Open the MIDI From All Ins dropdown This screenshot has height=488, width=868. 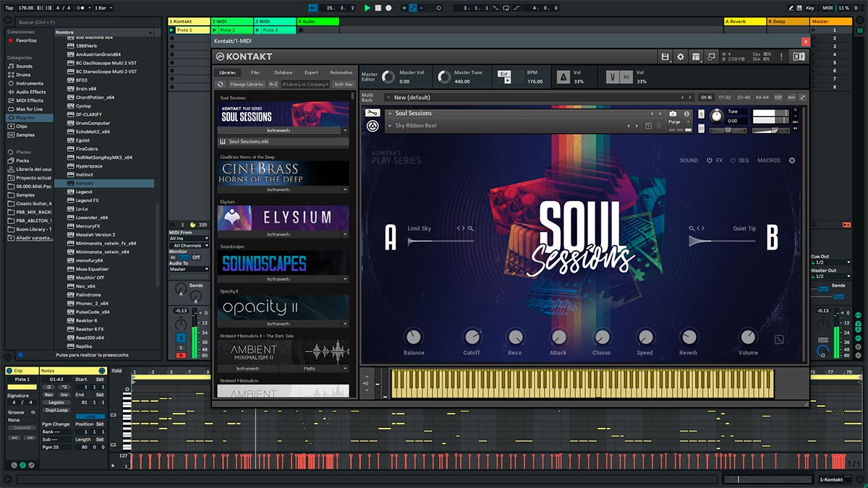[190, 238]
